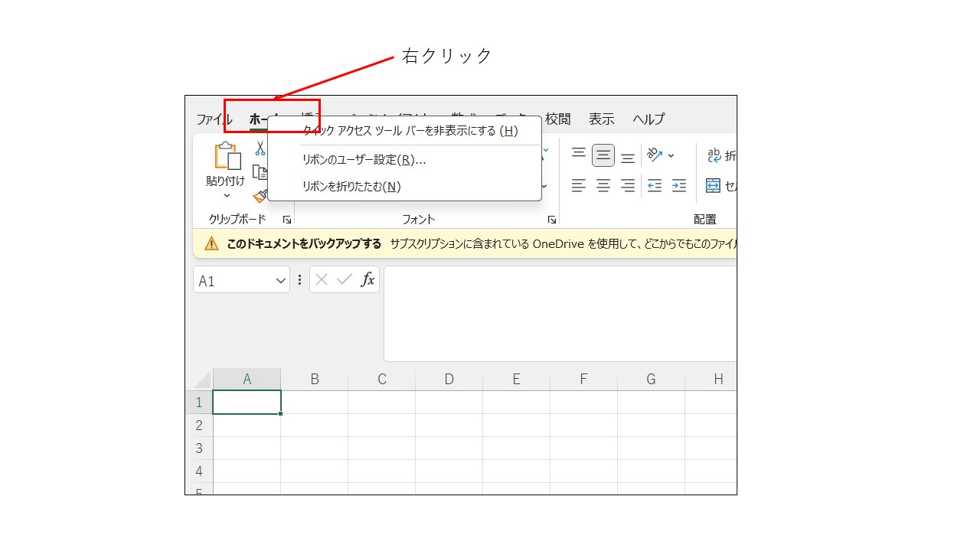
Task: Choose リボンを折りたたむ(N)
Action: 404,186
